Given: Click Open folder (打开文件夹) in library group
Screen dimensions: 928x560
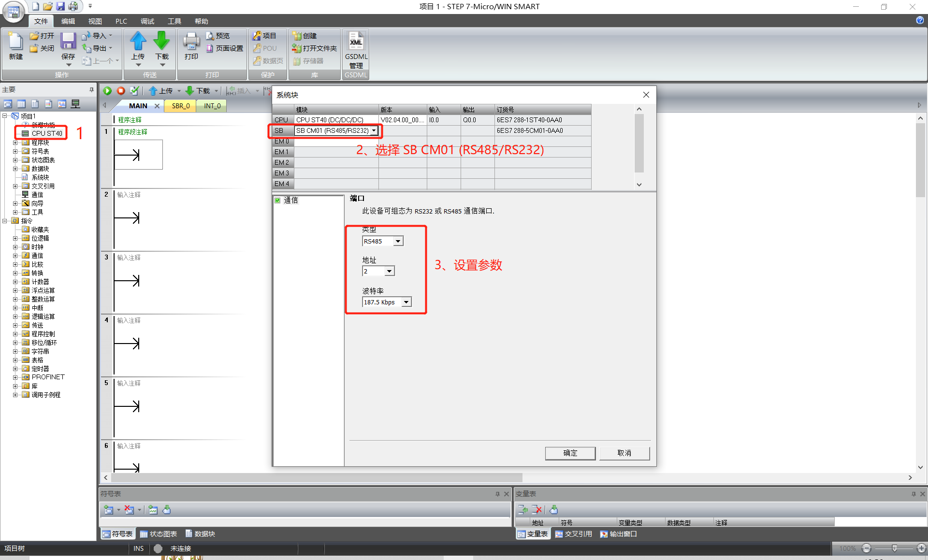Looking at the screenshot, I should (315, 48).
